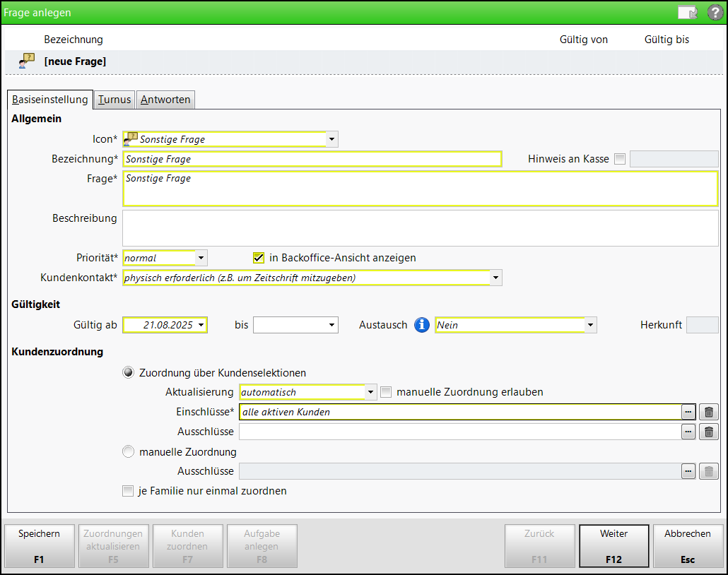This screenshot has height=575, width=728.
Task: Open active Ausschlüsse selection via ellipsis button
Action: point(688,432)
